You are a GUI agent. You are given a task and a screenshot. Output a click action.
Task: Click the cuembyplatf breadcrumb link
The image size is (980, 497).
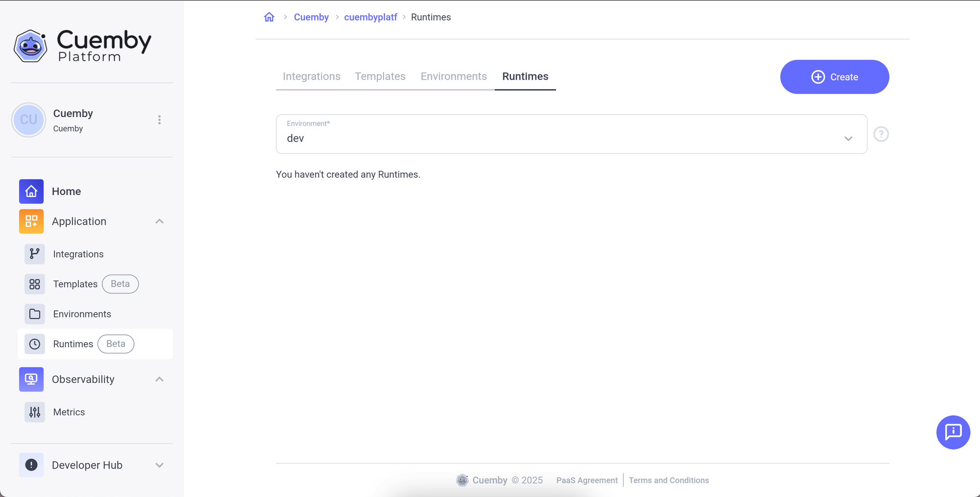(x=370, y=17)
